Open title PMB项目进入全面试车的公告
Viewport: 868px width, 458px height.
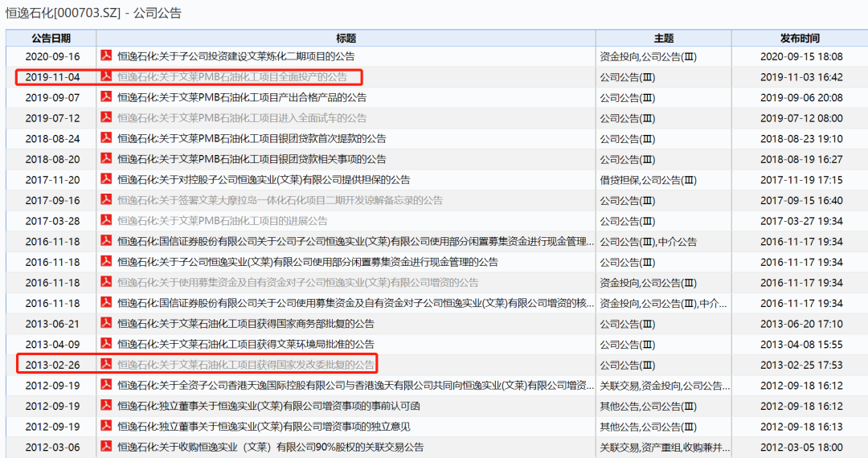[242, 118]
